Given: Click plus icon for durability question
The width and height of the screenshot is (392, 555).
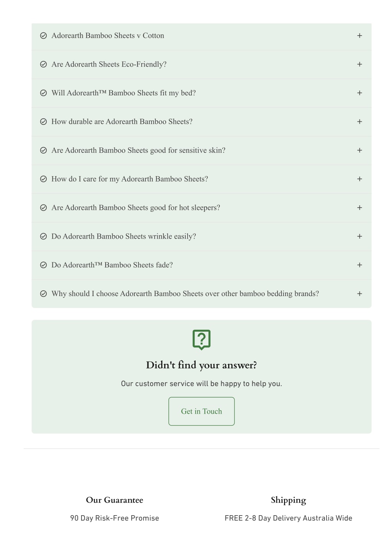Looking at the screenshot, I should 359,122.
